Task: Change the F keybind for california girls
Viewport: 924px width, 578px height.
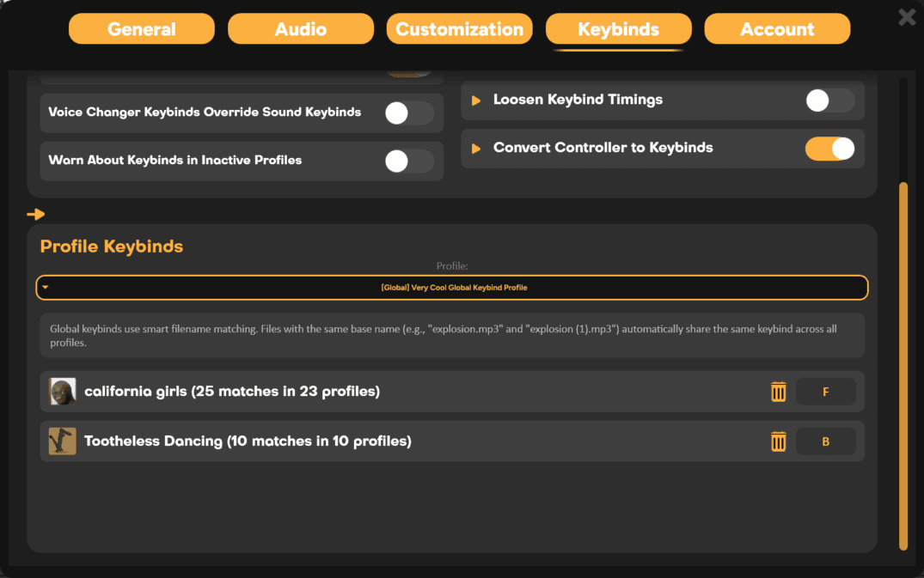Action: [x=825, y=391]
